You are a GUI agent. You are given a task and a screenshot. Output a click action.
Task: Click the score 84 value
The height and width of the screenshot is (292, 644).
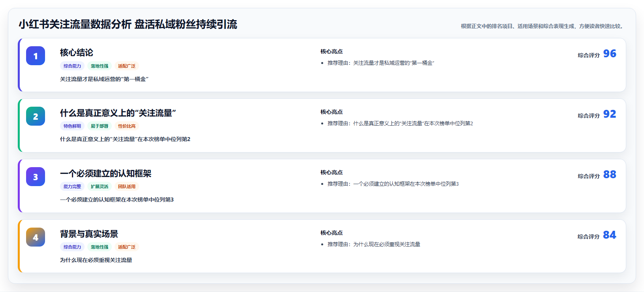coord(610,235)
